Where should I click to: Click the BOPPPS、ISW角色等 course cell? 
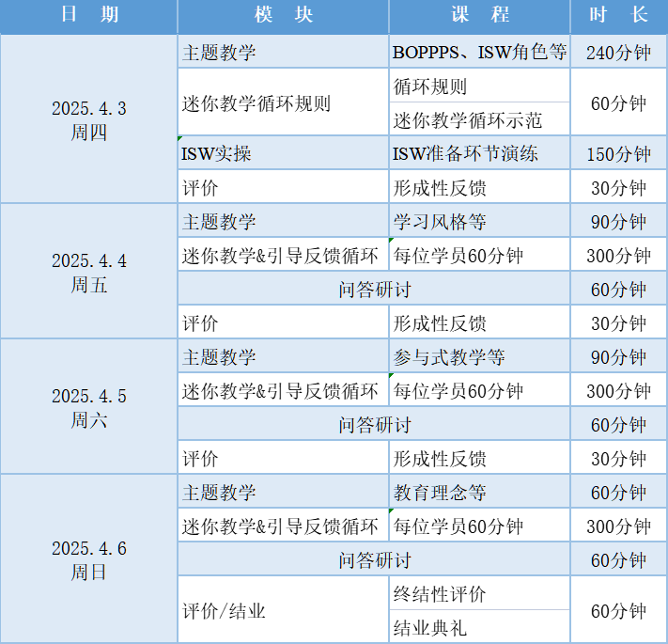tap(480, 51)
